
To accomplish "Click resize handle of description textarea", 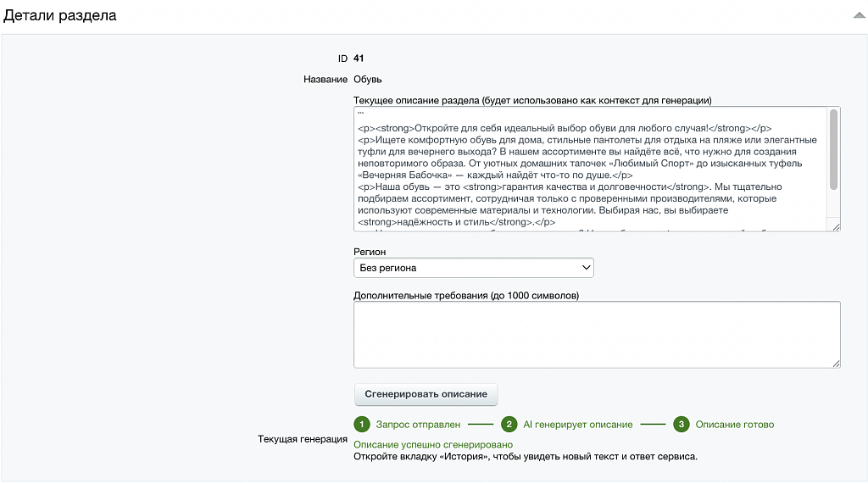I will (836, 227).
